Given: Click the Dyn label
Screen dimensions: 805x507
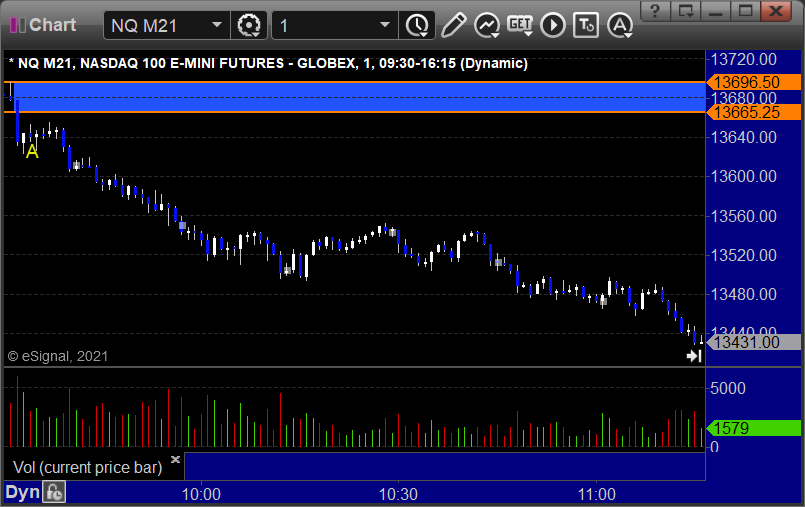Looking at the screenshot, I should (23, 493).
